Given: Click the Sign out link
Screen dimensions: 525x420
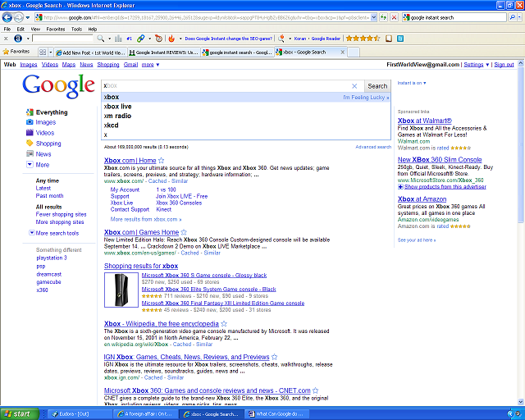Looking at the screenshot, I should [504, 65].
